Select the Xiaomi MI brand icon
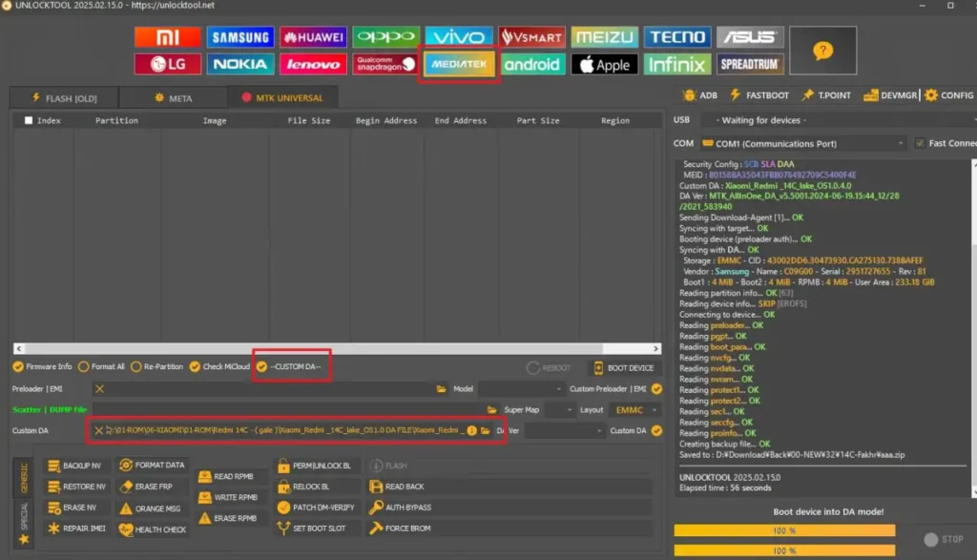The width and height of the screenshot is (977, 560). [x=167, y=37]
